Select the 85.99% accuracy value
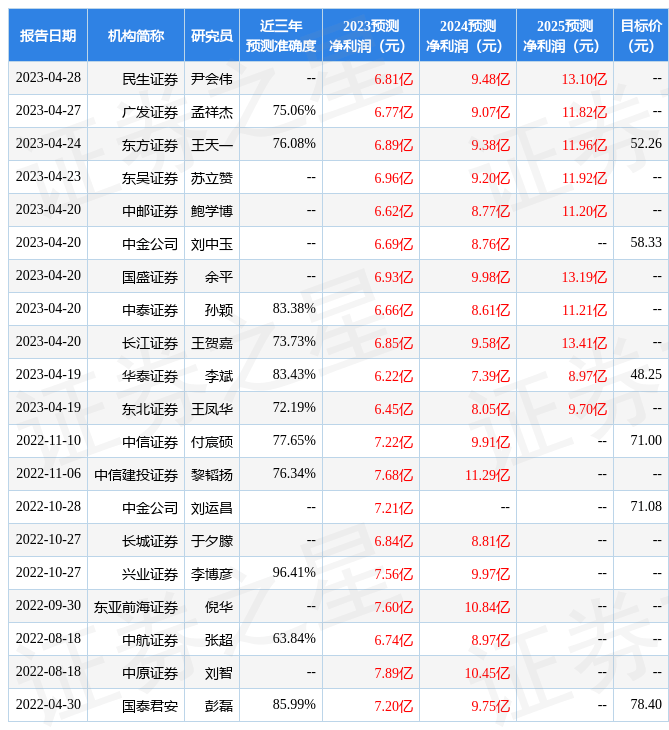Viewport: 669px width, 730px height. [294, 704]
